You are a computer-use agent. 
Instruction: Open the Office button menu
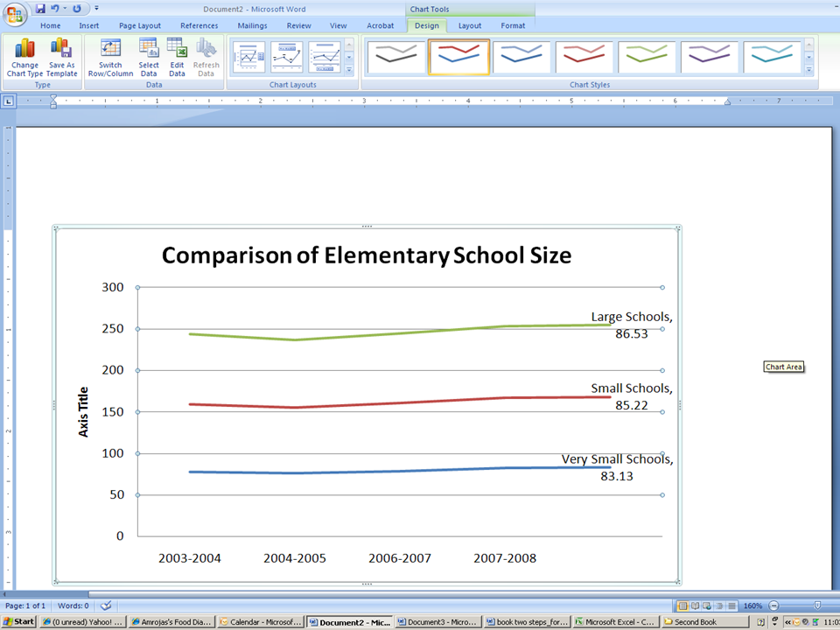[x=15, y=14]
